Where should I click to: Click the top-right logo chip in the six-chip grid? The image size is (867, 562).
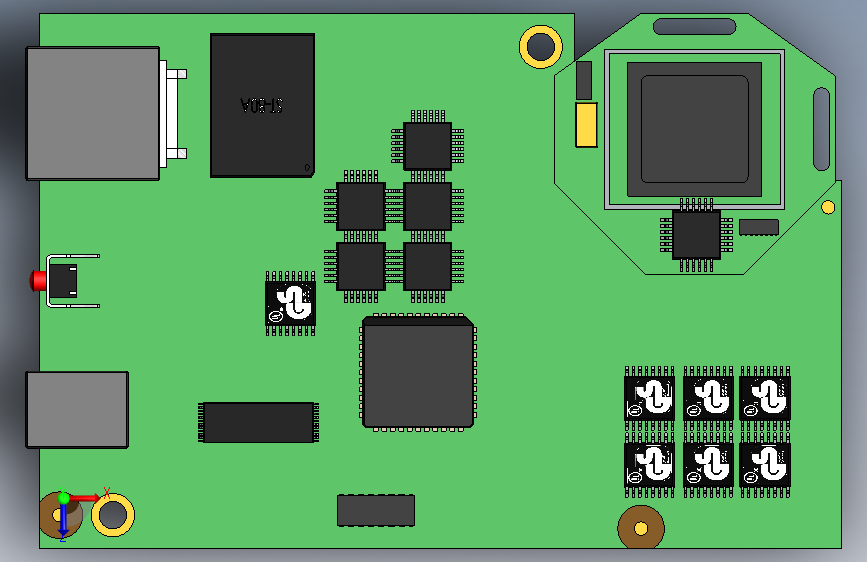[x=765, y=398]
